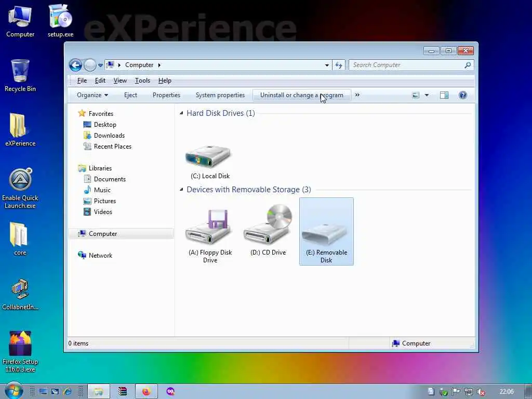
Task: Select the Recycle Bin icon
Action: [x=20, y=76]
